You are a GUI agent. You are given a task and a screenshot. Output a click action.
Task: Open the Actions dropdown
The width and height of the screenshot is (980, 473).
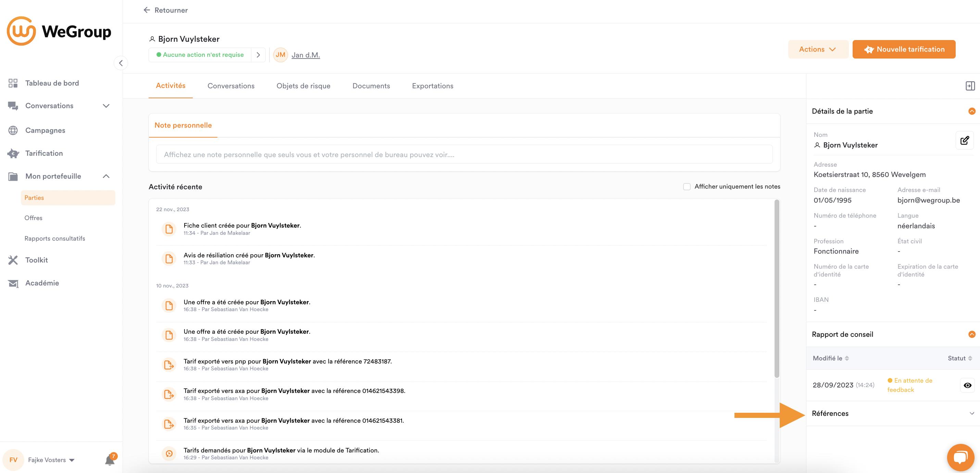[x=818, y=49]
